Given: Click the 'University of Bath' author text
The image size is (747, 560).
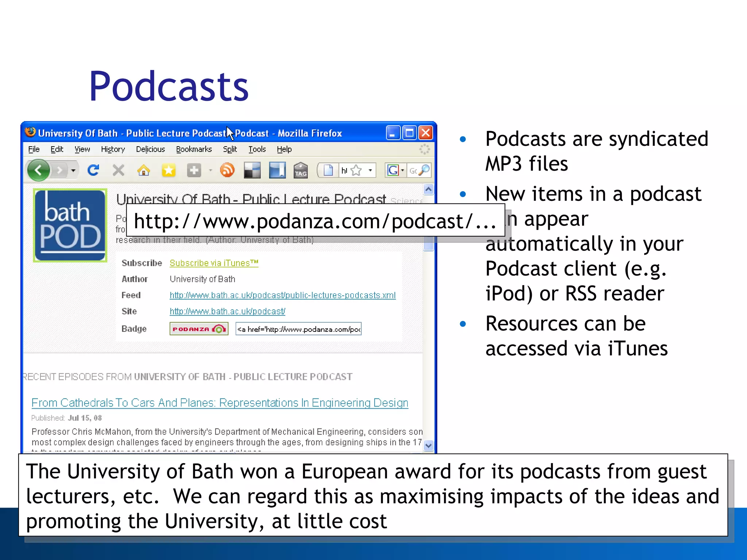Looking at the screenshot, I should coord(202,279).
